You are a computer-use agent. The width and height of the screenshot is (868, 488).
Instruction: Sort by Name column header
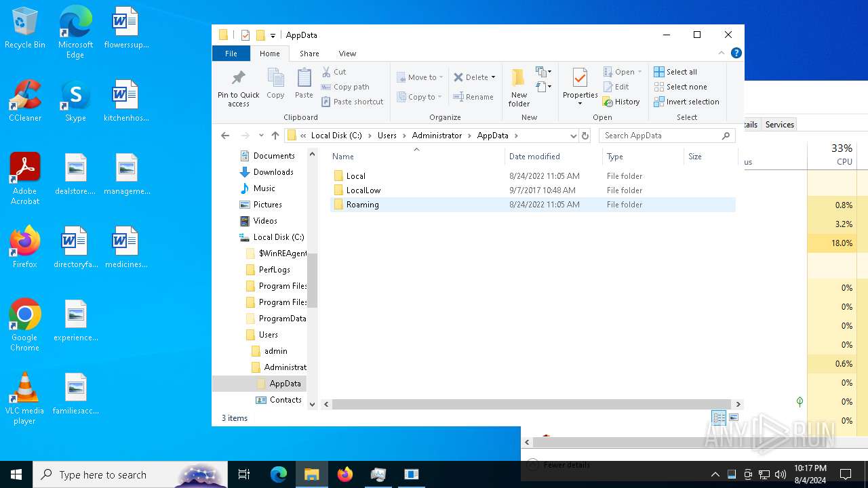point(416,157)
